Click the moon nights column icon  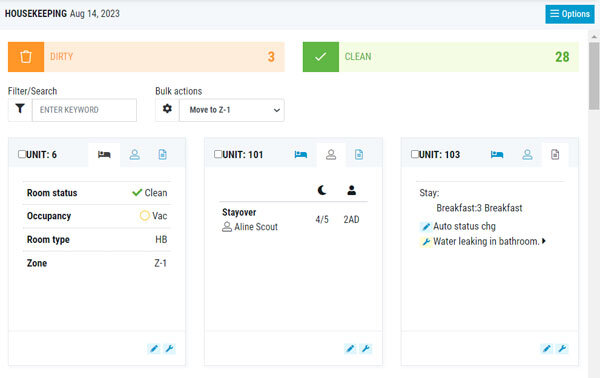pyautogui.click(x=322, y=190)
